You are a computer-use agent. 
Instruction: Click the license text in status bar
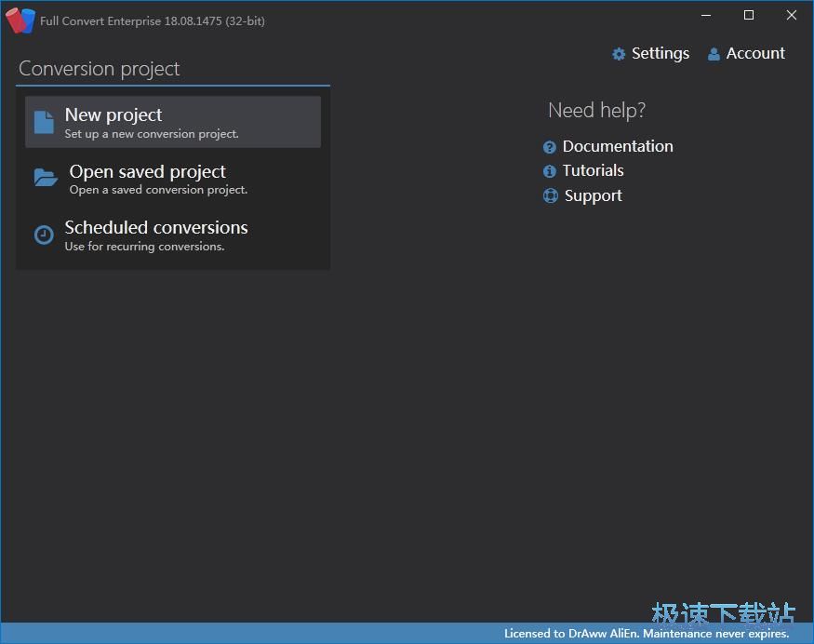(x=646, y=634)
